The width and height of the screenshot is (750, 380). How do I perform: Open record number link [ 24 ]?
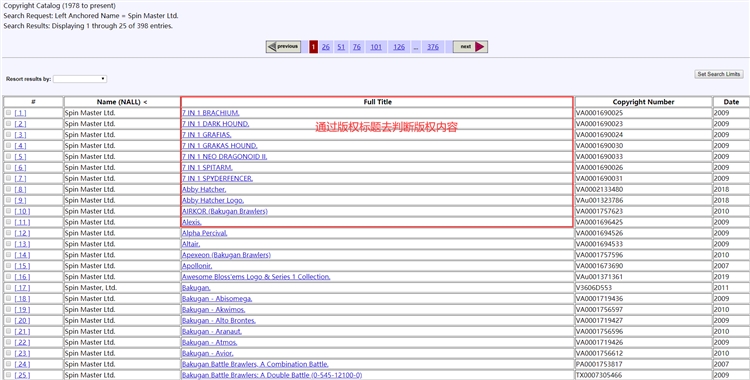click(x=22, y=364)
